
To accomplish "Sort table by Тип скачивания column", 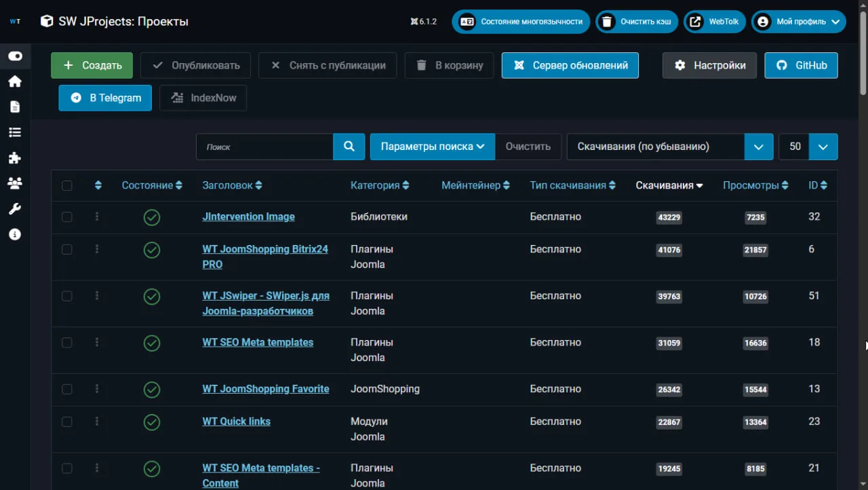I will pyautogui.click(x=573, y=185).
